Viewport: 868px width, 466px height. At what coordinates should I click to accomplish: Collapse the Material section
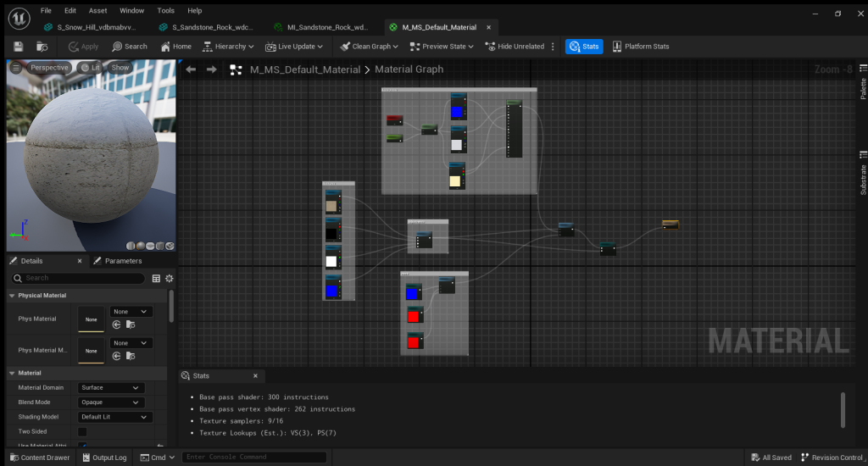pyautogui.click(x=12, y=373)
